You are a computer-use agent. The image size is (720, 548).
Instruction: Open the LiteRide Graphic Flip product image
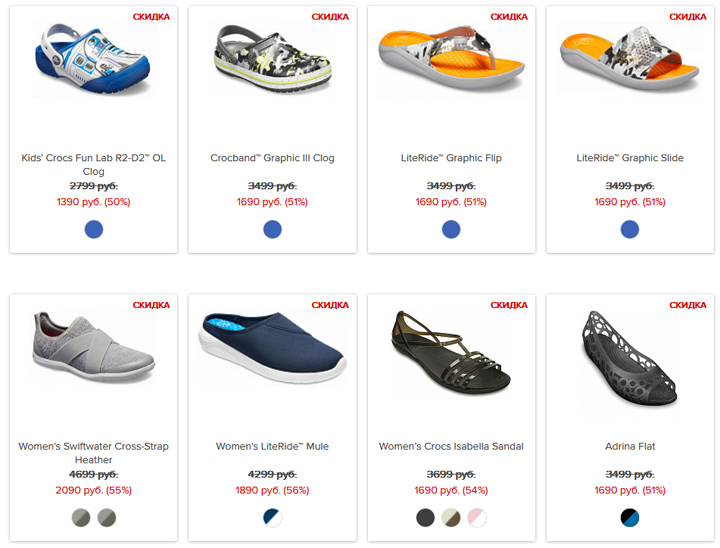pyautogui.click(x=451, y=57)
